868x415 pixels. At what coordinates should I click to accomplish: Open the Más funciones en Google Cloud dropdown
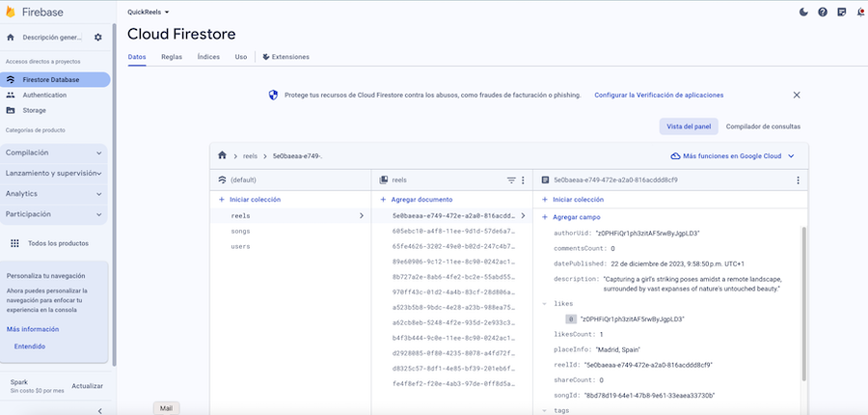732,156
